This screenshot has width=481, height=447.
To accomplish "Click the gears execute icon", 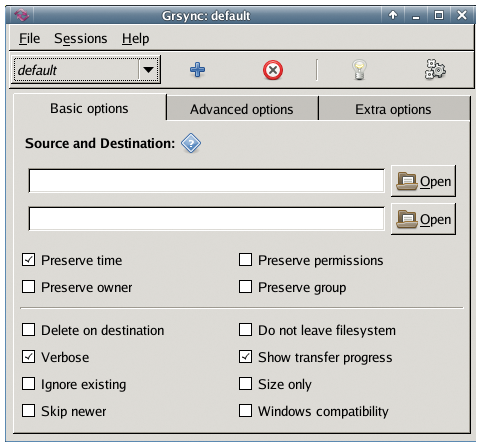I will [x=435, y=69].
